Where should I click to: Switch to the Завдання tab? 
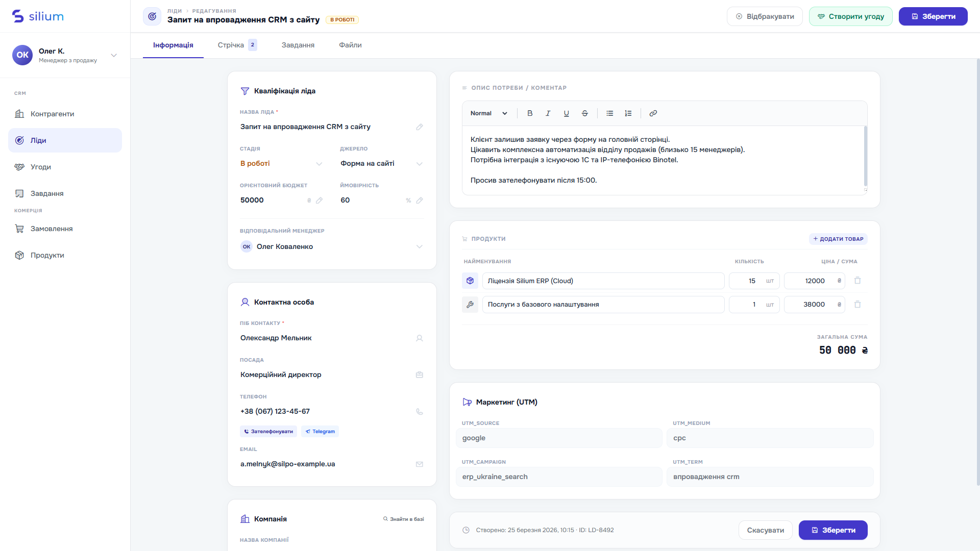click(x=298, y=45)
